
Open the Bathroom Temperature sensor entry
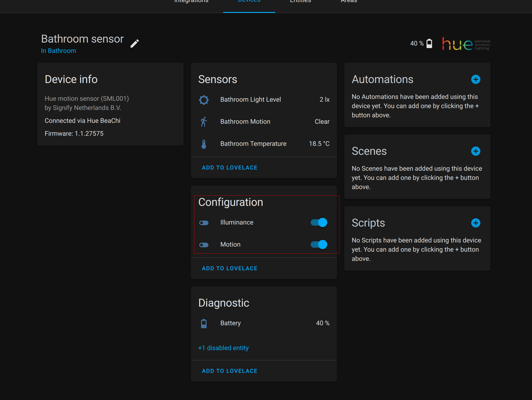coord(253,144)
